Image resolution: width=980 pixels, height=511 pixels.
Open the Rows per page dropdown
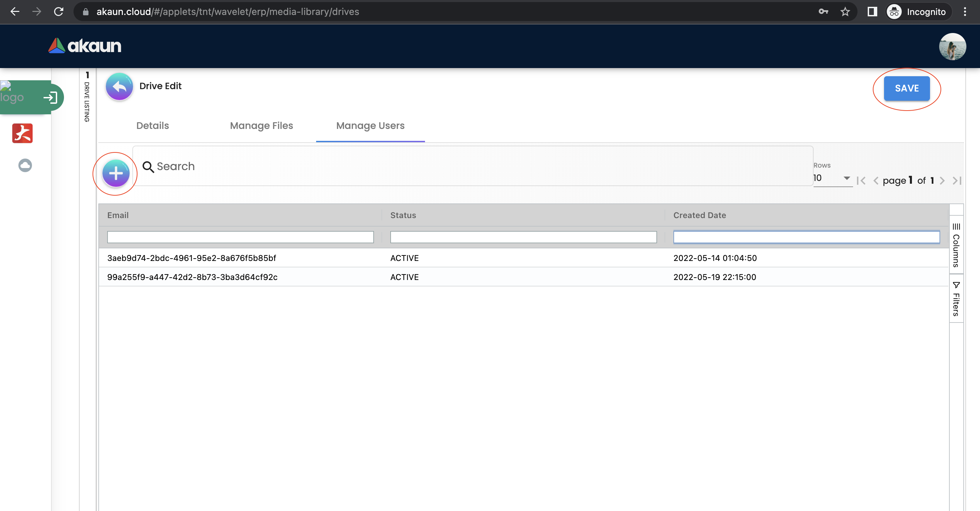832,178
